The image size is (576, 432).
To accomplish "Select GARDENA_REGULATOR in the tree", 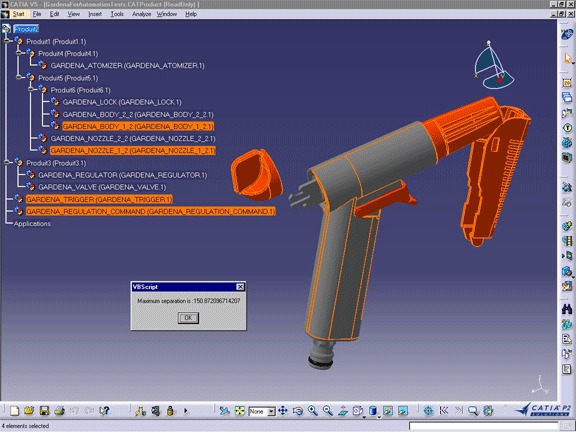I will pyautogui.click(x=123, y=175).
